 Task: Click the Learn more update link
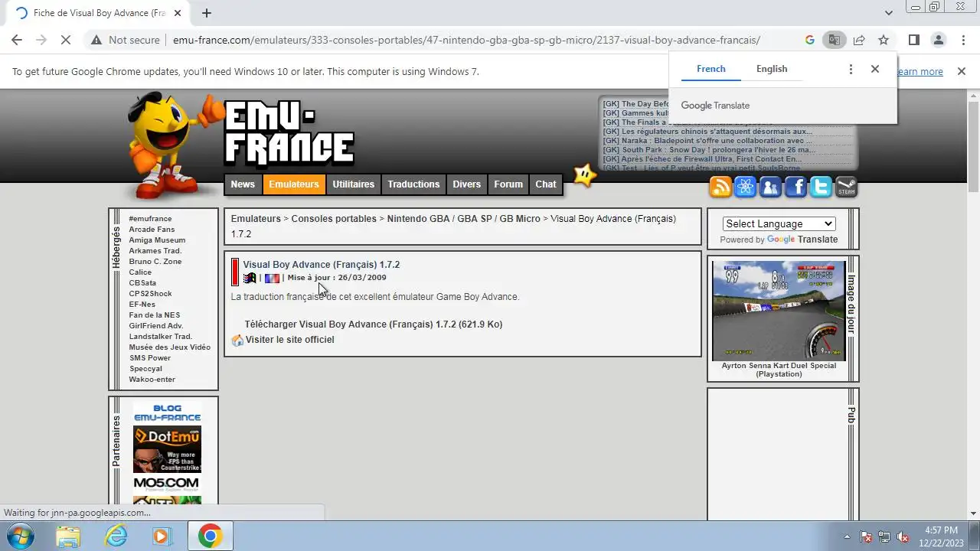[920, 71]
